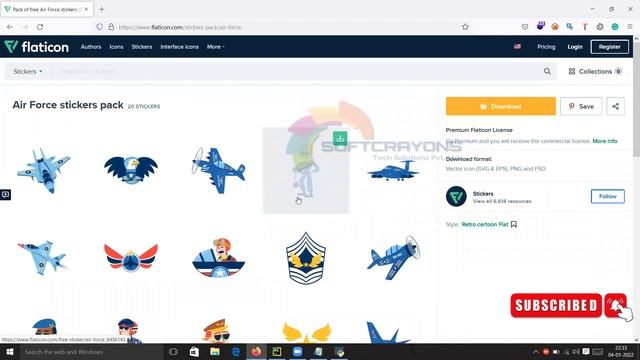
Task: Change language via the US flag
Action: [x=517, y=47]
